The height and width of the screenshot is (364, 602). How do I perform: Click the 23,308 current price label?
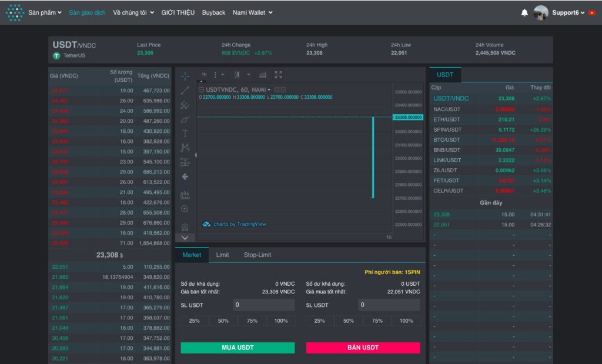110,255
